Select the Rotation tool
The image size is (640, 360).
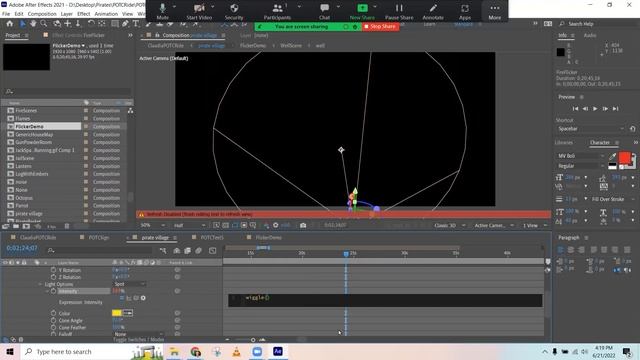pos(91,24)
